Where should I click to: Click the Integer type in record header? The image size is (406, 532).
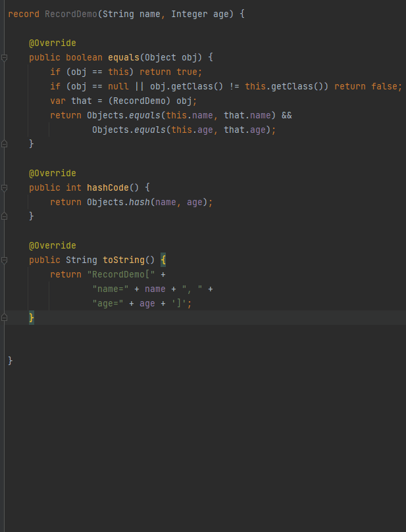pos(189,14)
